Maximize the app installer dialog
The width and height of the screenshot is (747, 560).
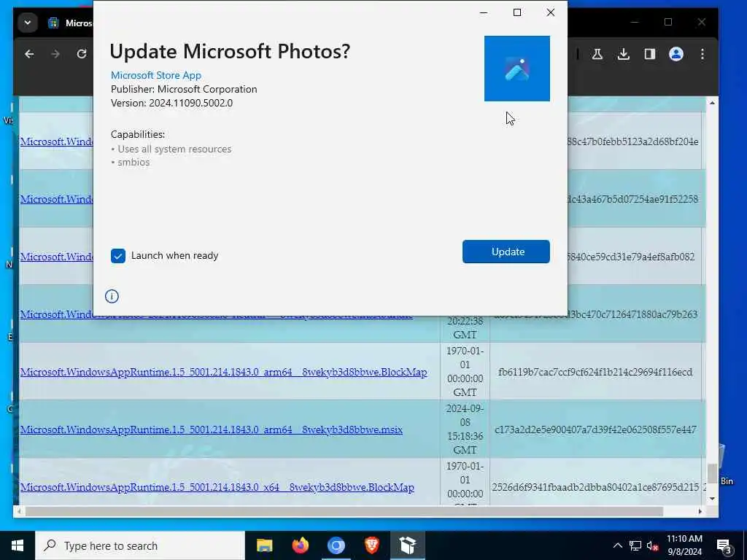pos(517,12)
